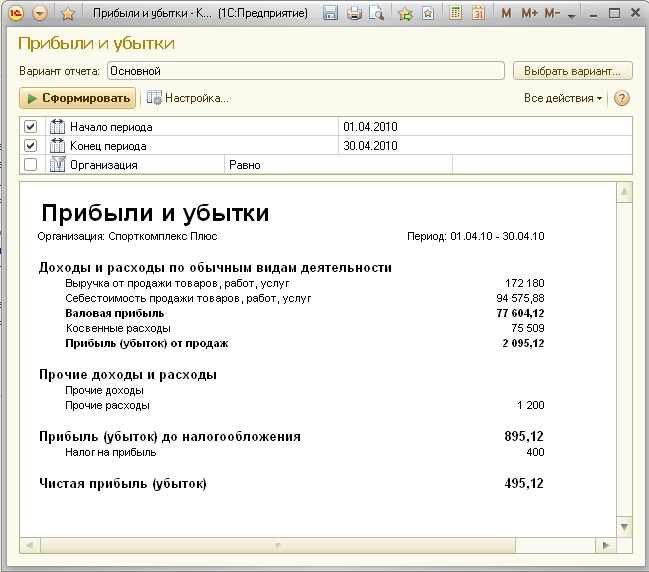
Task: Click the favorites star icon in the title bar
Action: 67,14
